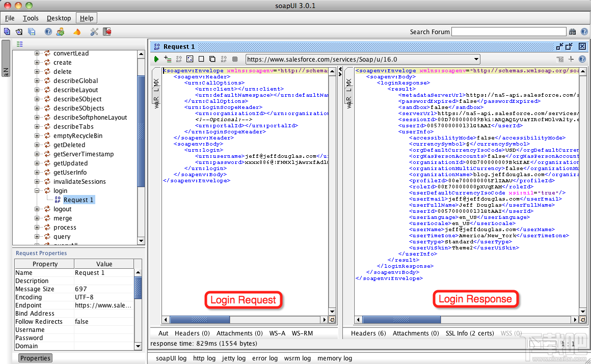The height and width of the screenshot is (364, 591).
Task: Click the New soapUI Project toolbar icon
Action: [7, 32]
